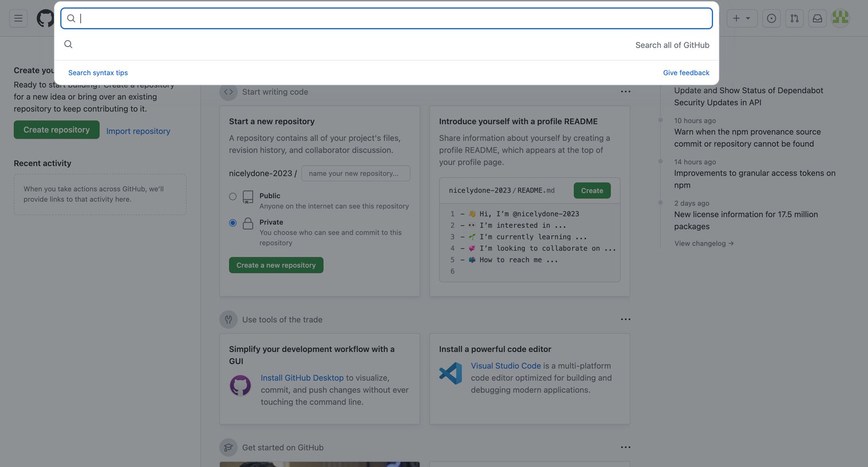Click the green Create repository button

[56, 130]
